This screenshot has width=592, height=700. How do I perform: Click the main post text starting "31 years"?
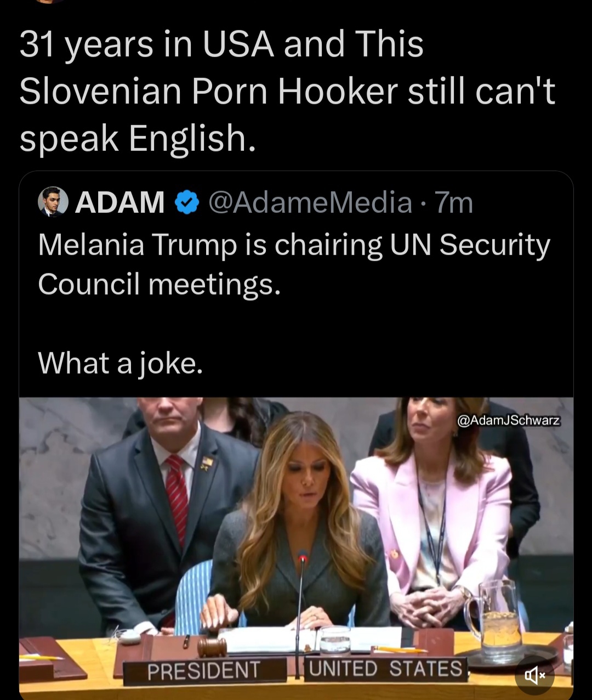tap(287, 91)
